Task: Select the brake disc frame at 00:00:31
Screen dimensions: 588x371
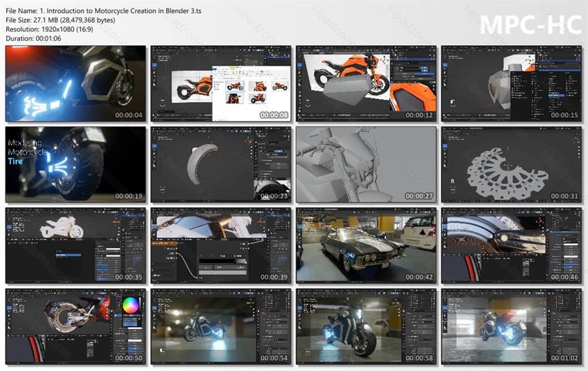Action: coord(511,165)
